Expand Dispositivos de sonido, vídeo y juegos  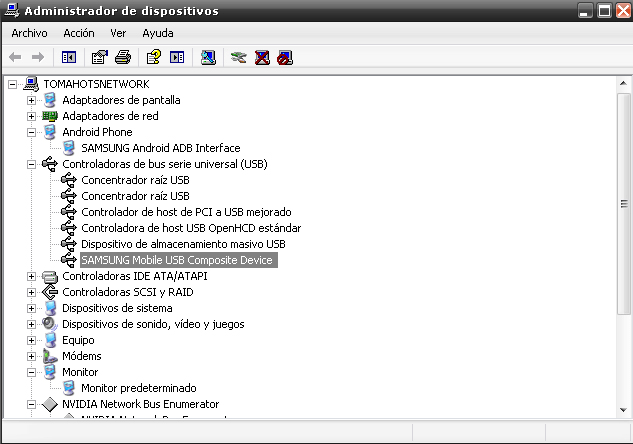pyautogui.click(x=31, y=324)
